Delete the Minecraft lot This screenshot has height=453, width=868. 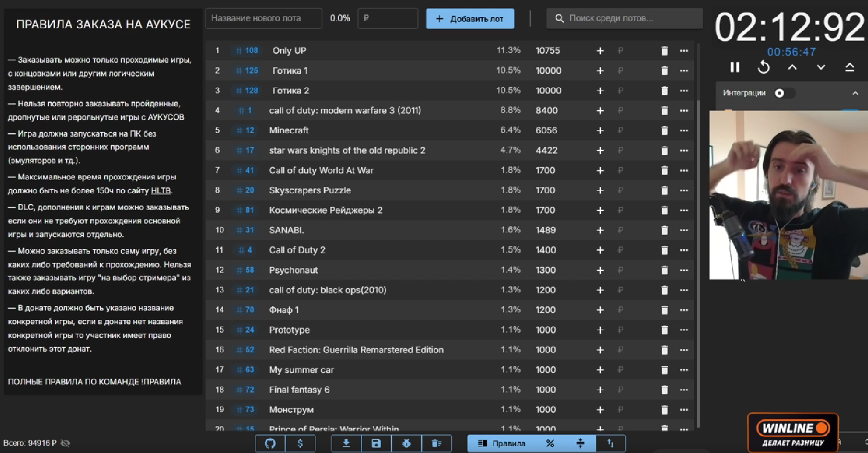665,130
